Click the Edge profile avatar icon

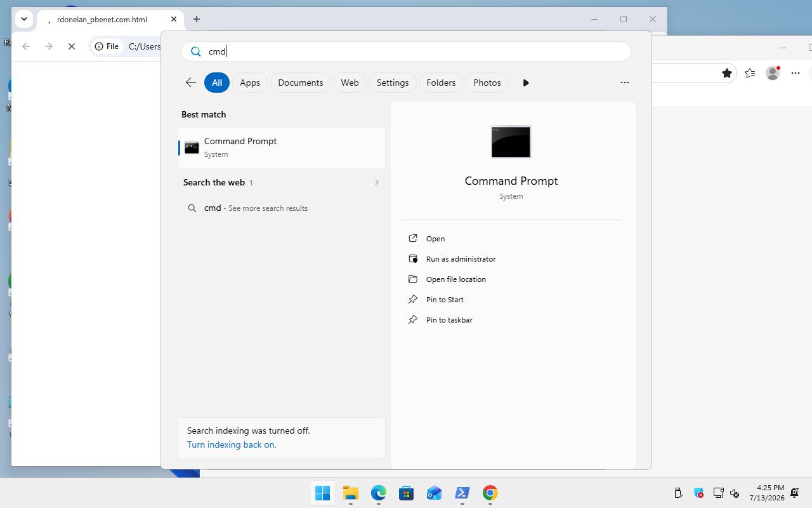click(x=773, y=73)
